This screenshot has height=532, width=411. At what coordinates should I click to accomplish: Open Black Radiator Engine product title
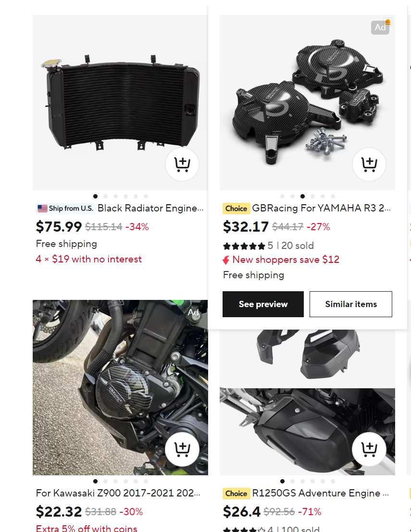tap(150, 208)
